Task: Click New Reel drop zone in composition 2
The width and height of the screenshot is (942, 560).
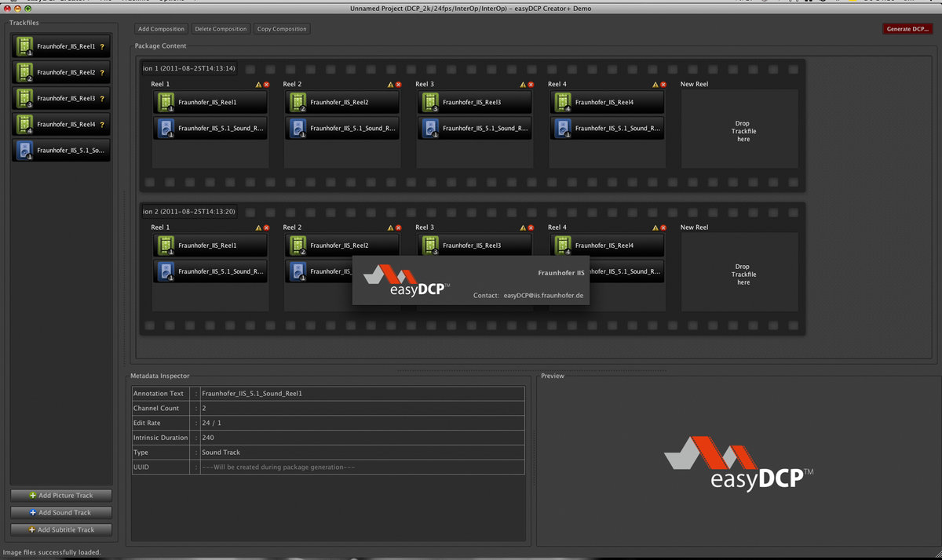Action: [739, 272]
